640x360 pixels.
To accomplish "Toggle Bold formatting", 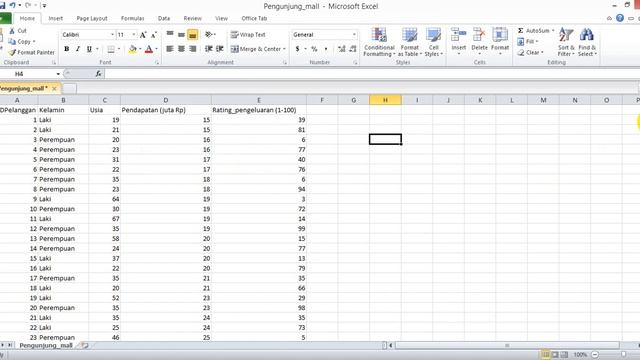I will pyautogui.click(x=67, y=49).
